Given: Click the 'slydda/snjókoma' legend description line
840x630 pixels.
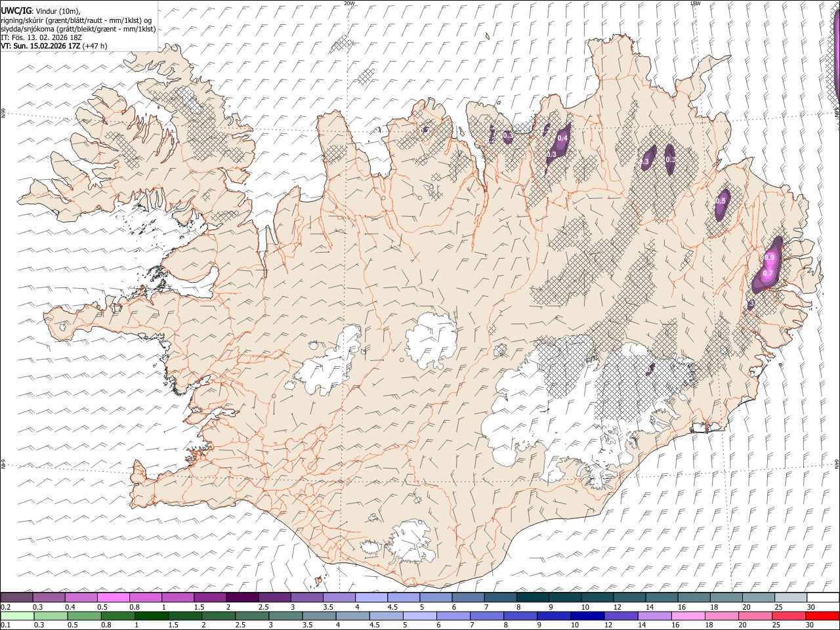Looking at the screenshot, I should (x=78, y=29).
